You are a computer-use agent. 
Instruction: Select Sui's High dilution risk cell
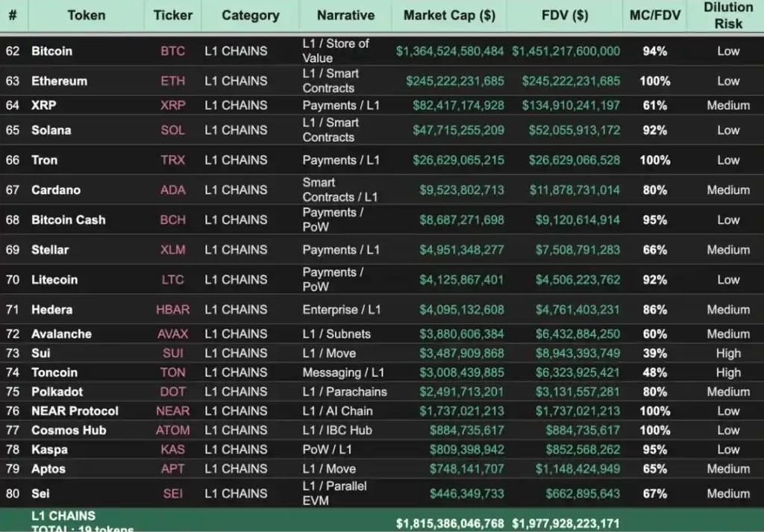[728, 353]
